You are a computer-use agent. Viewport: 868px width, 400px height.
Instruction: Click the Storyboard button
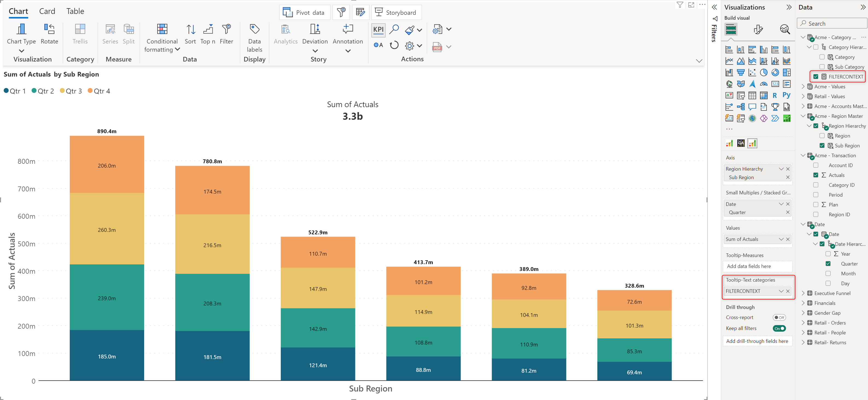[396, 13]
